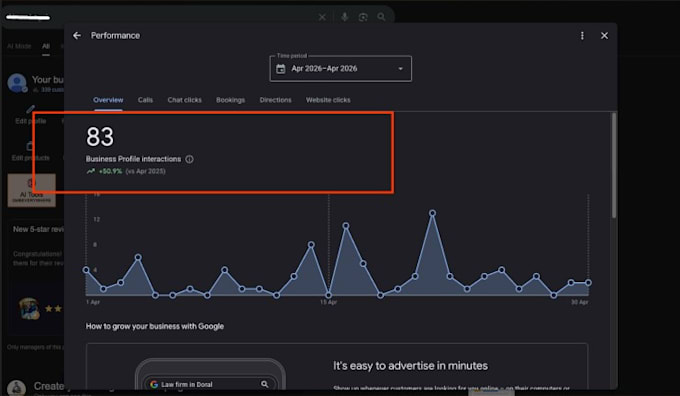Click 'It's easy to advertise in minutes' heading

coord(410,366)
